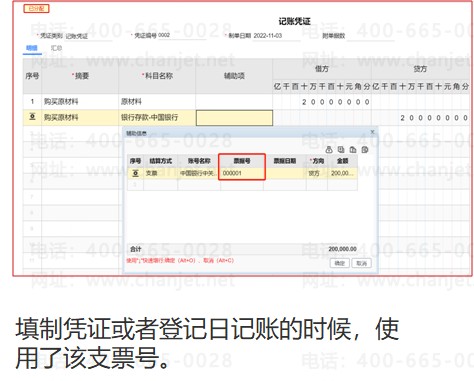Click the 附单据数 input field

click(371, 36)
